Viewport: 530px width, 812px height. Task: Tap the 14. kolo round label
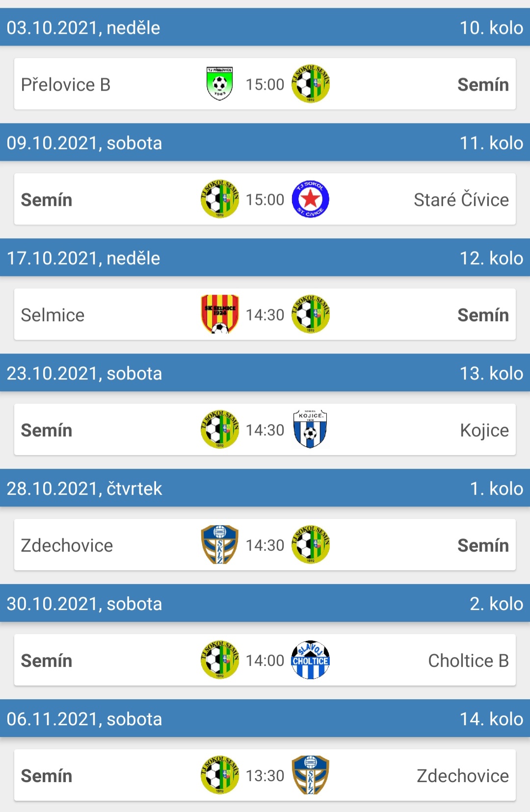click(491, 719)
